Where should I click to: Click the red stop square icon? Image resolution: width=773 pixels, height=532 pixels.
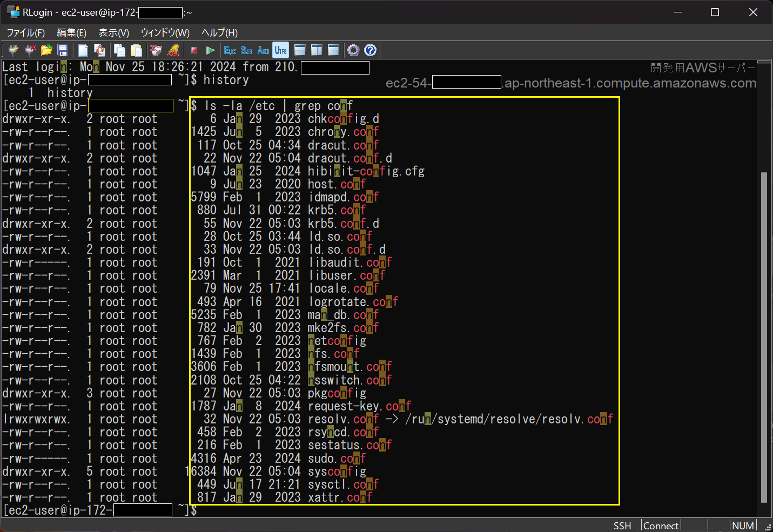click(x=194, y=50)
